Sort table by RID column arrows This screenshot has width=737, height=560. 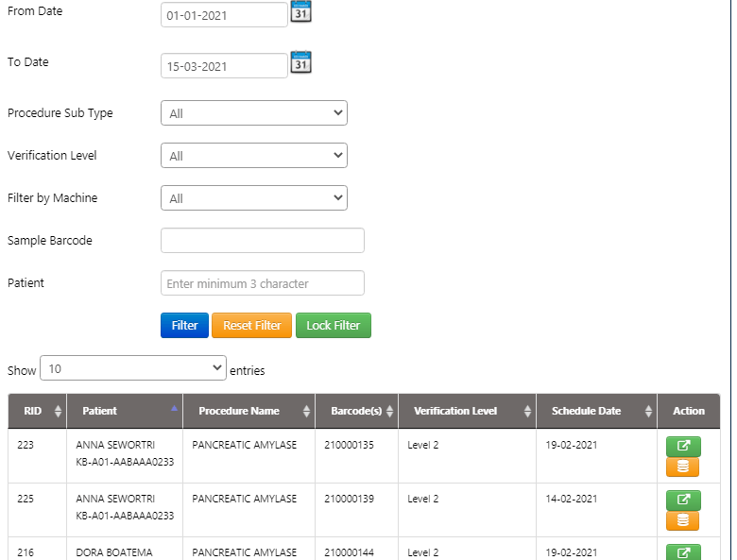[x=58, y=412]
